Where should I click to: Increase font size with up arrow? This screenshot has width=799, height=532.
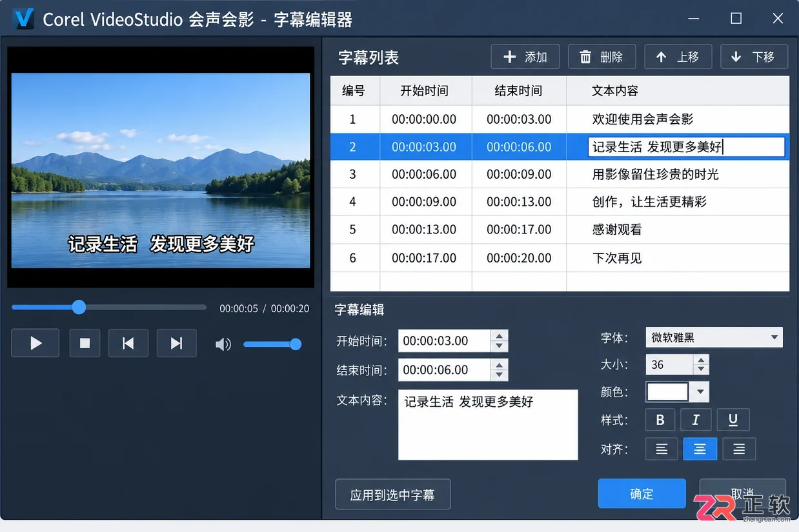click(701, 360)
